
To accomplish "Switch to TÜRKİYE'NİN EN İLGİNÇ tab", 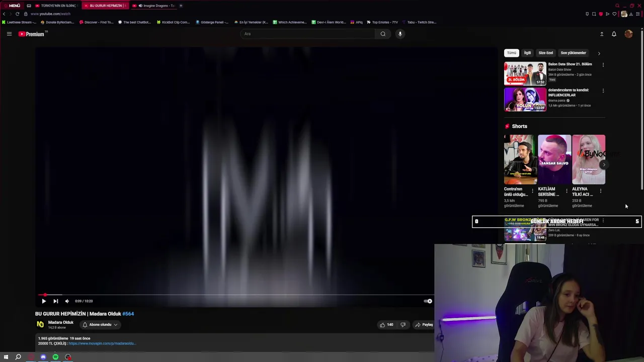I will click(x=56, y=6).
